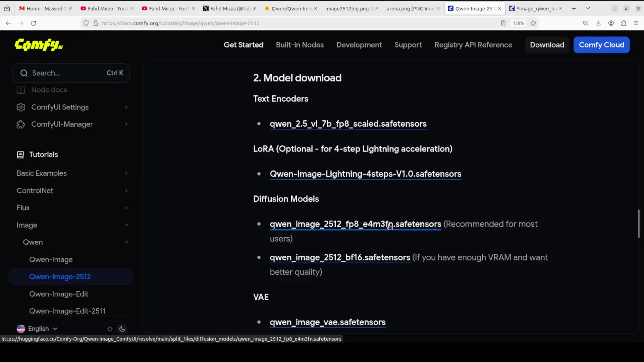Open the English language dropdown
This screenshot has width=644, height=362.
click(x=37, y=329)
